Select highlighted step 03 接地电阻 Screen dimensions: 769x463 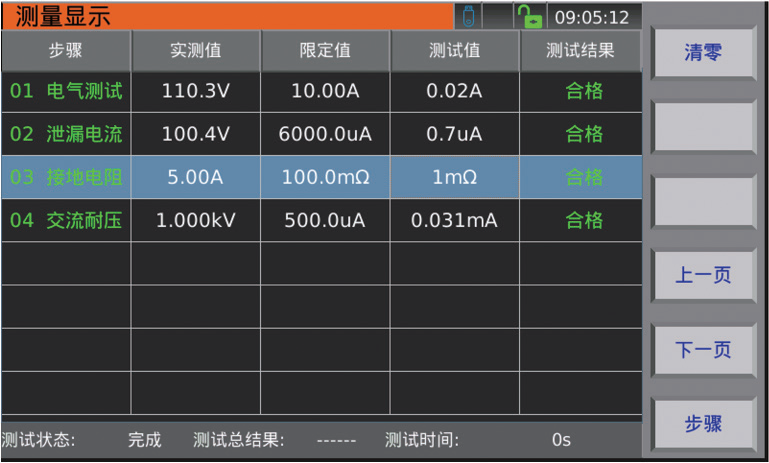tap(66, 177)
